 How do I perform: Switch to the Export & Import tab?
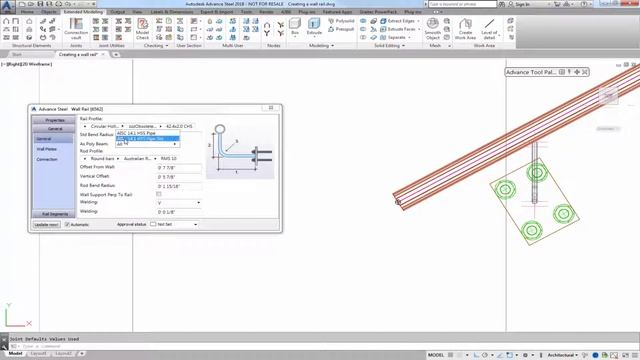click(216, 12)
